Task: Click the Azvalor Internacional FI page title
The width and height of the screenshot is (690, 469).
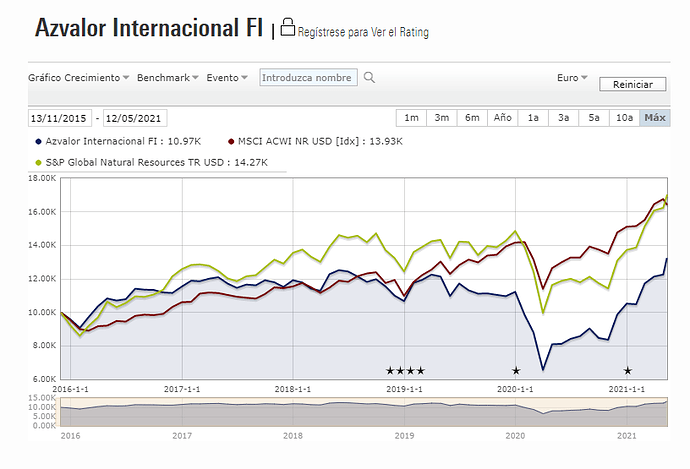Action: tap(149, 27)
